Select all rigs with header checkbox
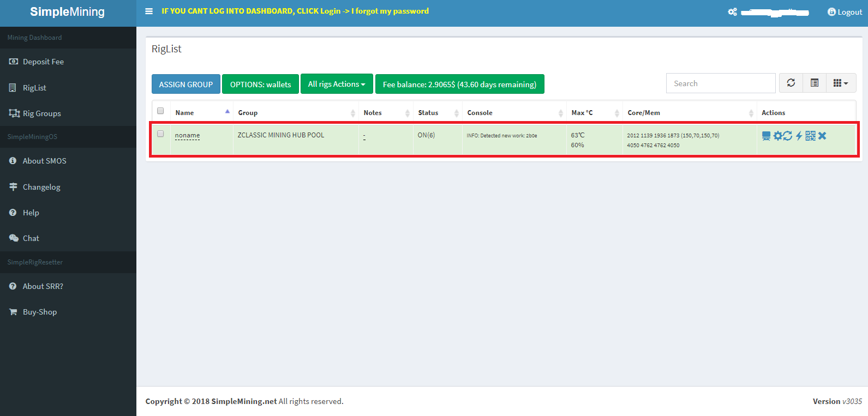The width and height of the screenshot is (868, 416). [160, 111]
